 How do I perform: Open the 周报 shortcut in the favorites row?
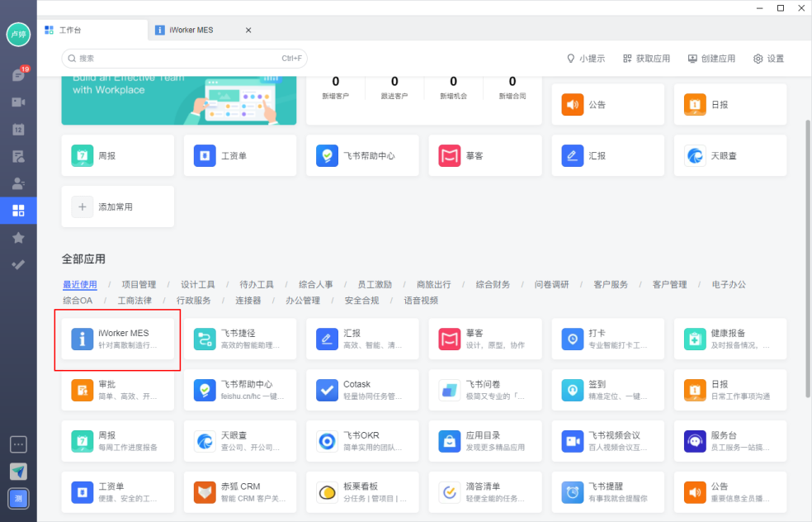pos(117,155)
